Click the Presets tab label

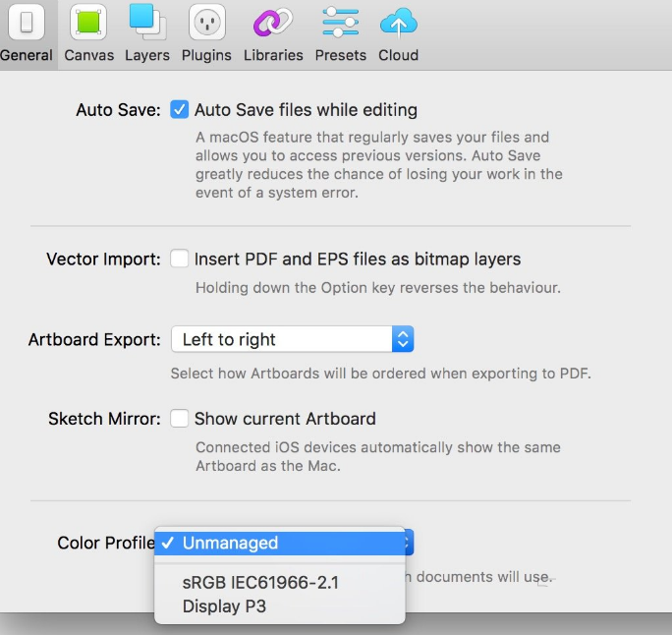[340, 55]
